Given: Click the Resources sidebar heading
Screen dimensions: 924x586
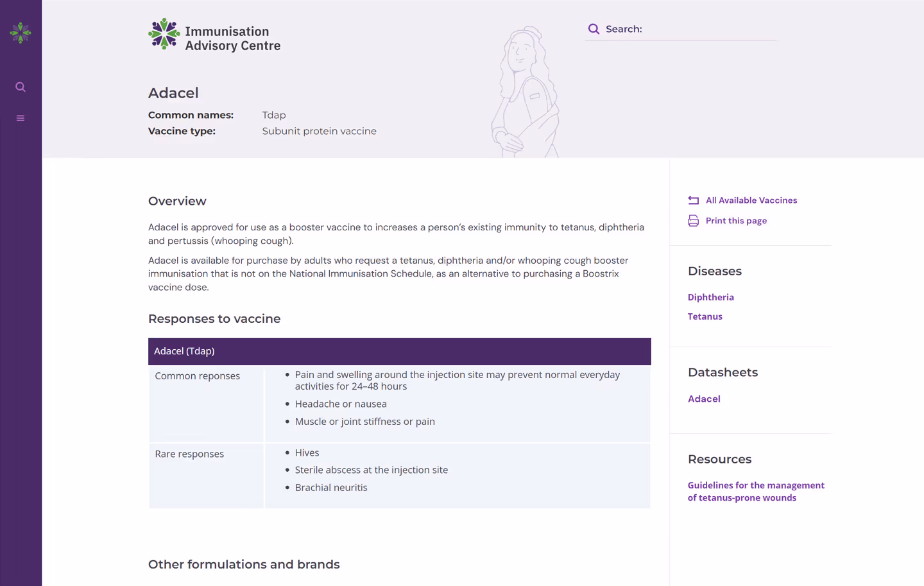Looking at the screenshot, I should (719, 459).
